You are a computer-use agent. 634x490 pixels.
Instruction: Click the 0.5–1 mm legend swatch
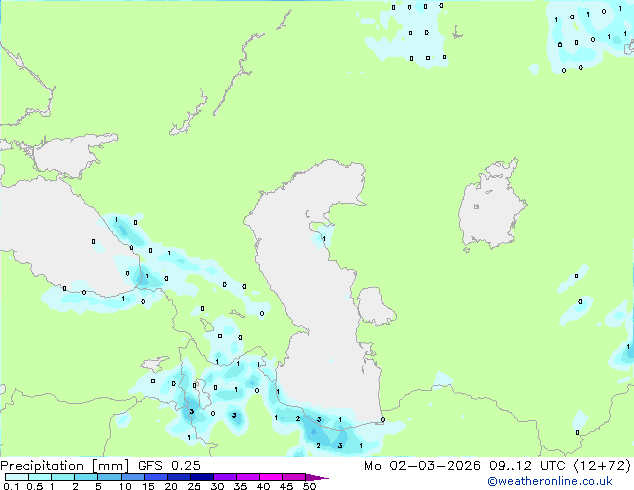pyautogui.click(x=40, y=477)
